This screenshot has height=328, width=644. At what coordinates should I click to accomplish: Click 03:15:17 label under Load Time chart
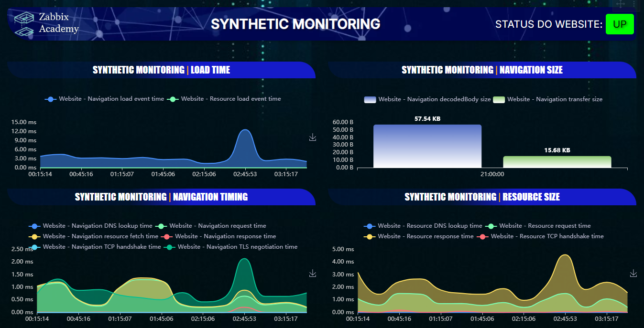pos(286,174)
